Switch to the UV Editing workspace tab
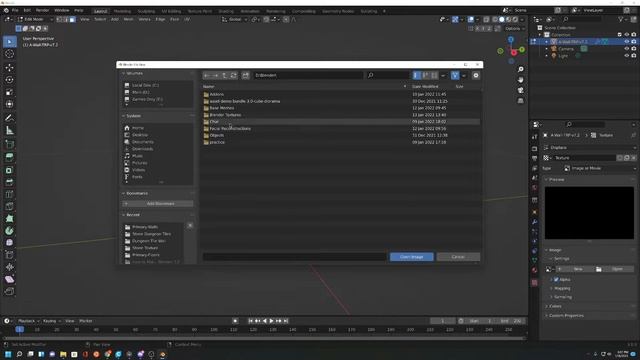640x360 pixels. (x=171, y=11)
